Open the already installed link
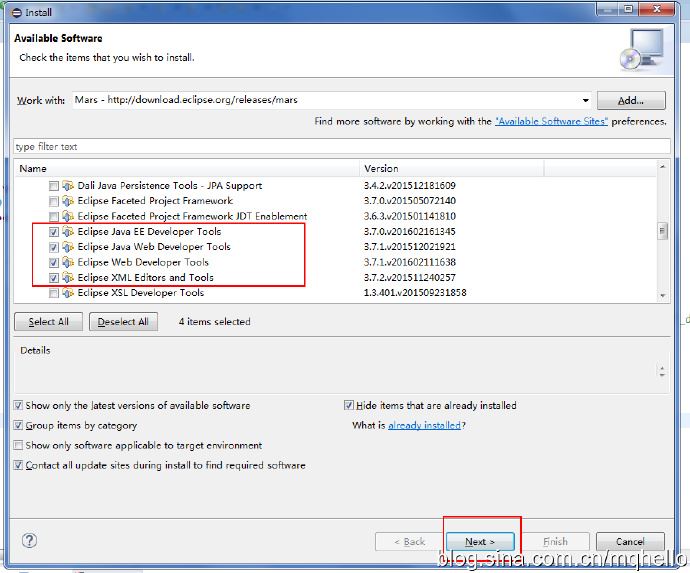The width and height of the screenshot is (690, 573). [x=424, y=426]
